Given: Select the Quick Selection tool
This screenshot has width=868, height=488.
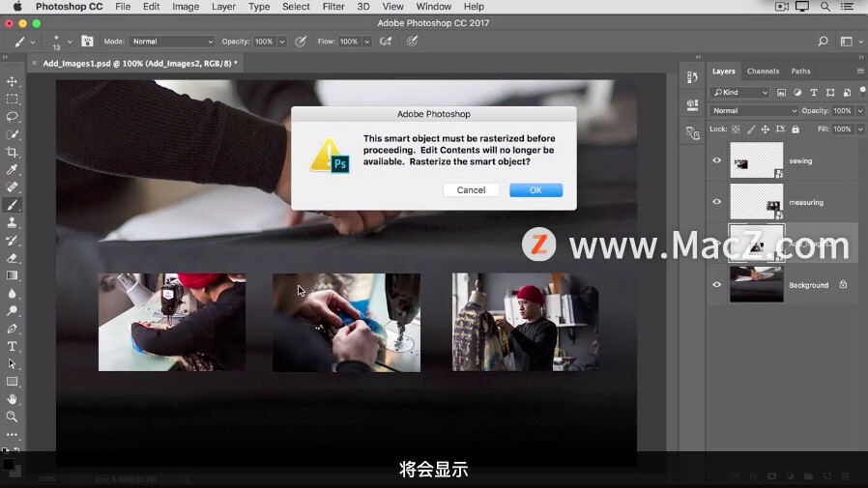Looking at the screenshot, I should tap(12, 134).
